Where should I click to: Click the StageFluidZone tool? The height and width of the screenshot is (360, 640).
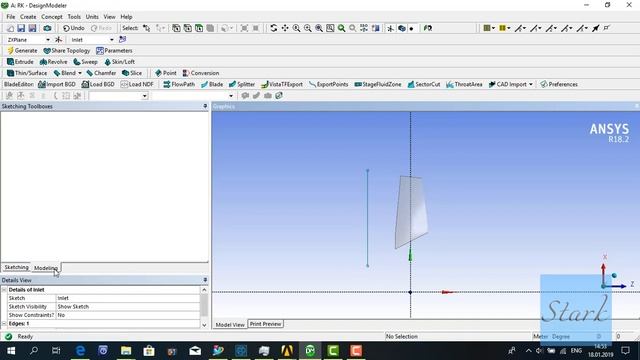378,84
